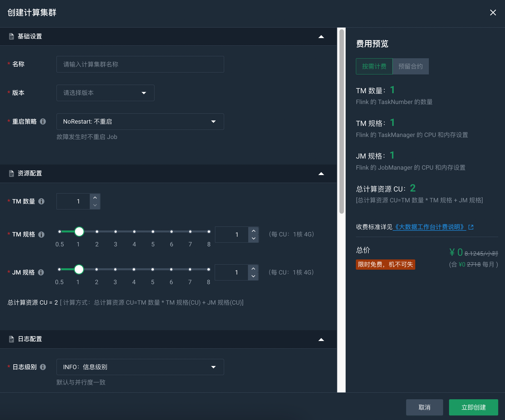Decrease TM 数量 with the down arrow

(95, 205)
